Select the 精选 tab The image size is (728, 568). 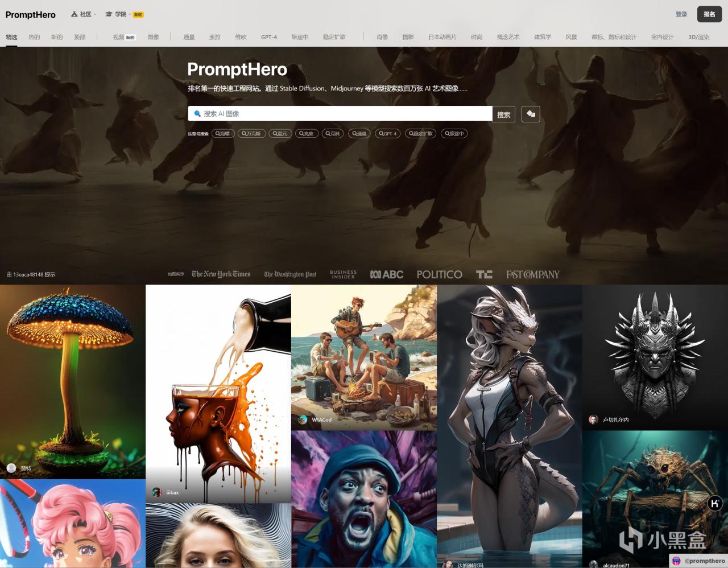pos(11,37)
